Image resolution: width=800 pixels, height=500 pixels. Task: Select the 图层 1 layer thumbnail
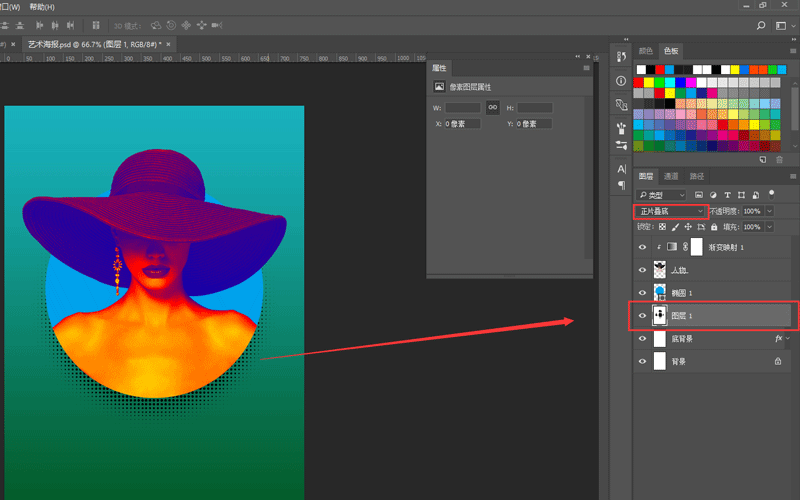660,316
